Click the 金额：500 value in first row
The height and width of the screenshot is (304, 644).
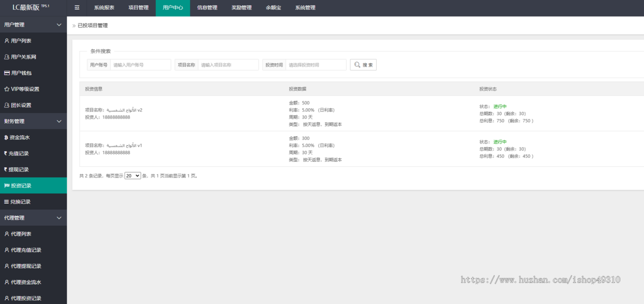coord(299,102)
